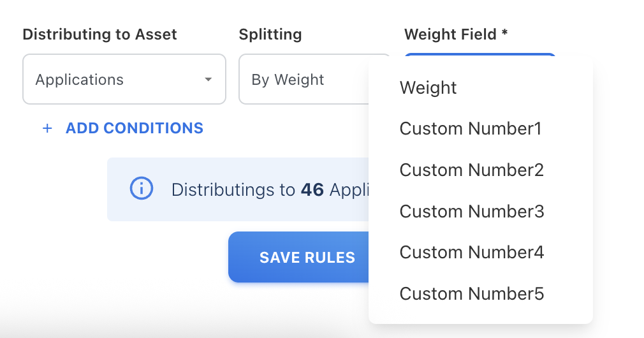
Task: Click the required asterisk after Weight Field
Action: tap(504, 33)
